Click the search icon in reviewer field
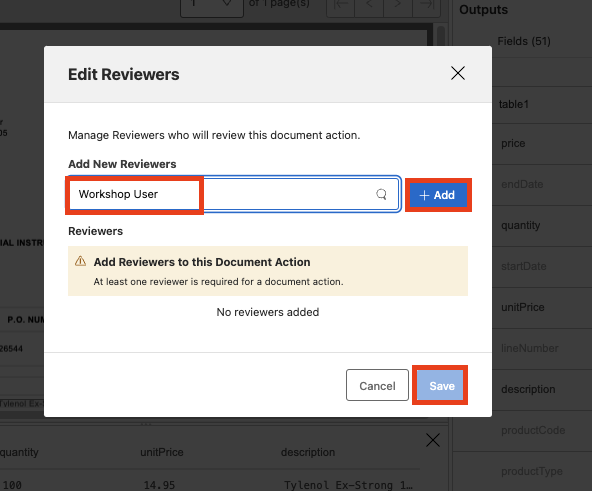The image size is (592, 491). [381, 194]
